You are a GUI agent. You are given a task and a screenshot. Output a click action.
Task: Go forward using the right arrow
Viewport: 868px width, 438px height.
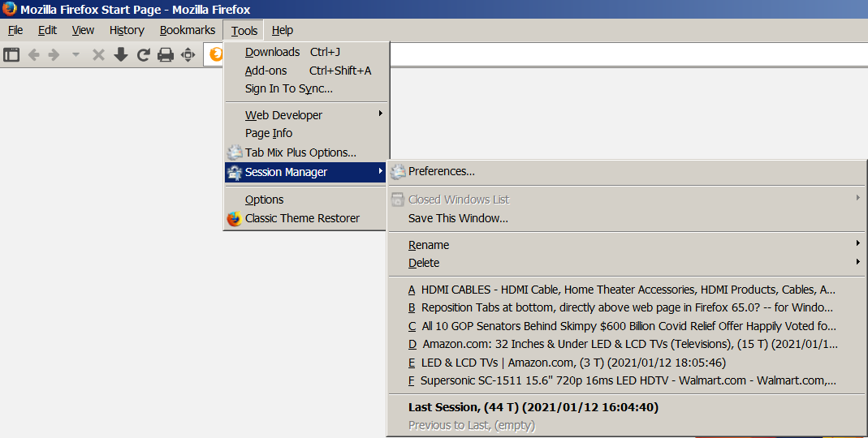54,54
